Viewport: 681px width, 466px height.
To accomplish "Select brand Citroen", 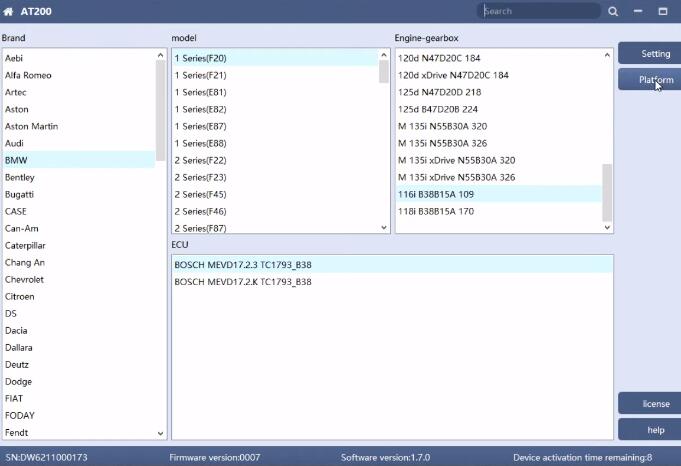I will pyautogui.click(x=79, y=296).
